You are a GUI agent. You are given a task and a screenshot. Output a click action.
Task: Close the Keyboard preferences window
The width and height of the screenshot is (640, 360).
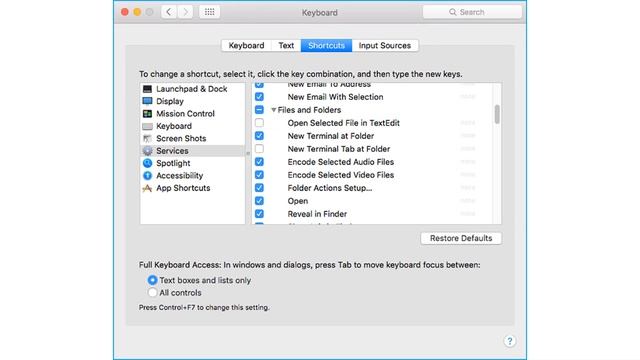[x=125, y=12]
